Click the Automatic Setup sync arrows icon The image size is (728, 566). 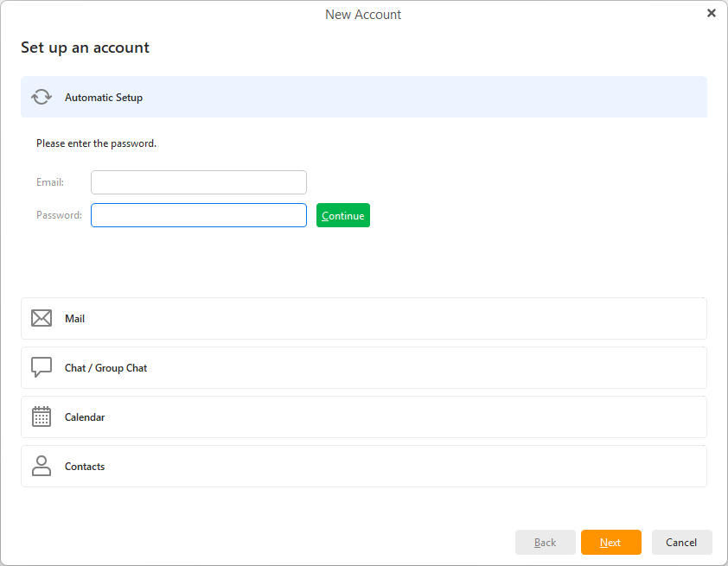point(42,97)
